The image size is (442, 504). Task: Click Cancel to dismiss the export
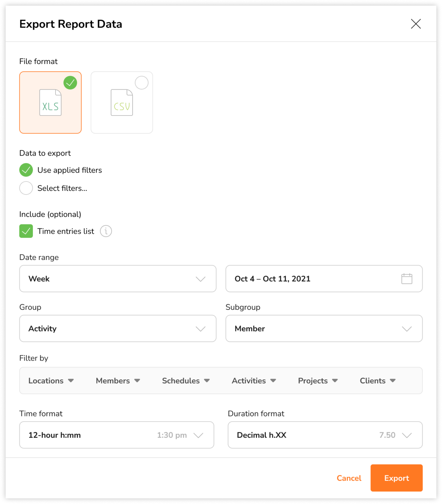click(x=349, y=478)
